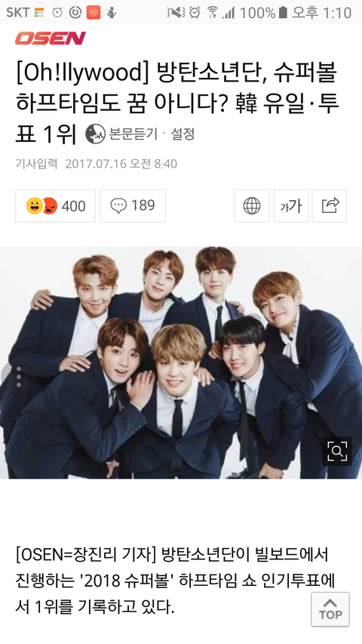Tap the Wi-Fi status icon
Image resolution: width=362 pixels, height=644 pixels.
coord(212,13)
